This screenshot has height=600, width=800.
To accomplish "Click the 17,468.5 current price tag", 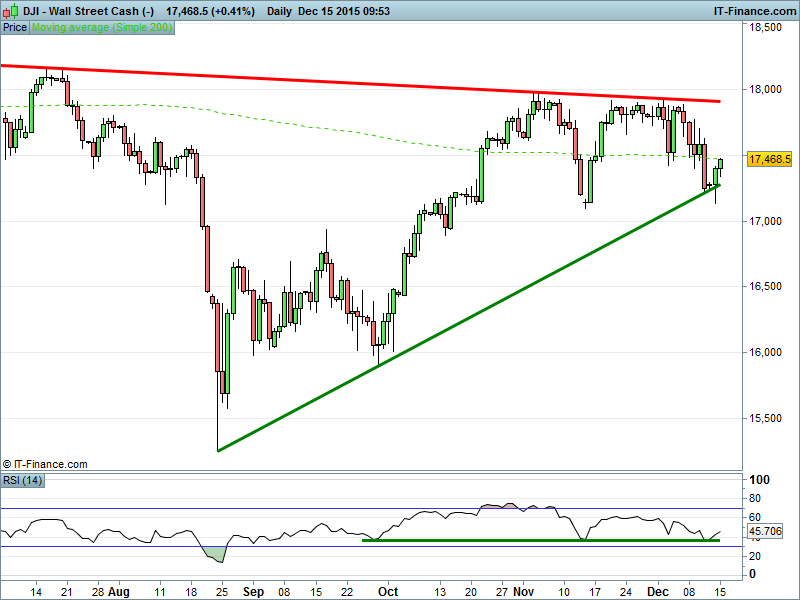I will pos(769,159).
